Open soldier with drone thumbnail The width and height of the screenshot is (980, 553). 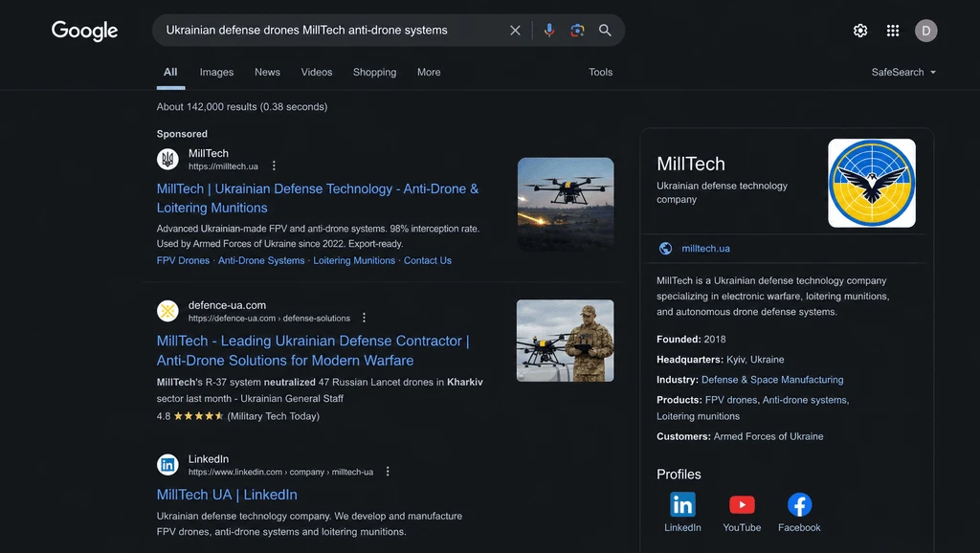pyautogui.click(x=565, y=341)
